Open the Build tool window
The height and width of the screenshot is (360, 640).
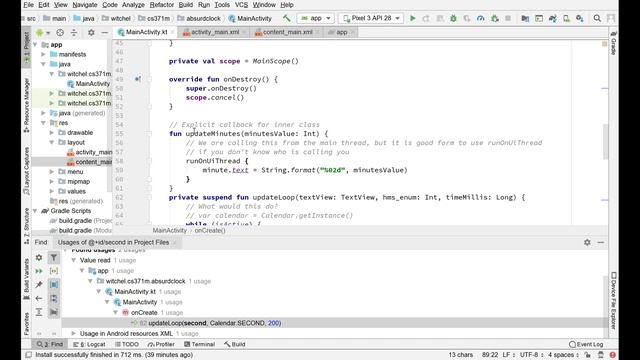[x=235, y=344]
